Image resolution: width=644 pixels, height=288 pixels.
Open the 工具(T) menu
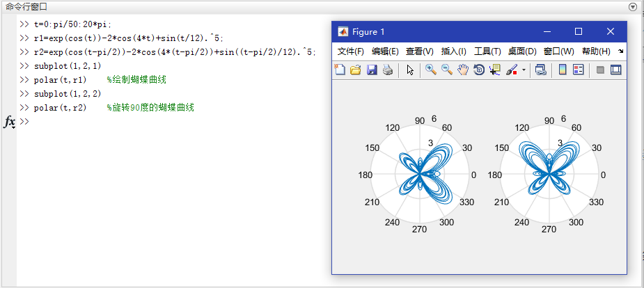(x=487, y=51)
